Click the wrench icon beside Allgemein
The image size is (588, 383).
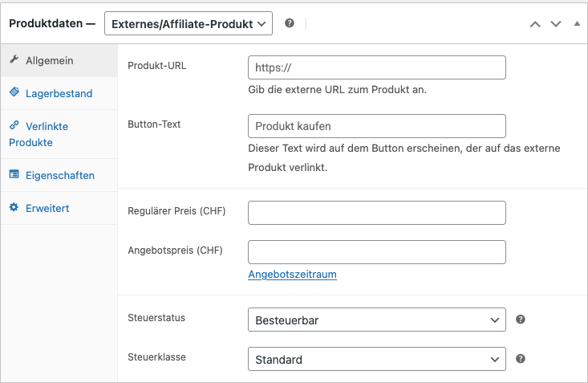(14, 60)
